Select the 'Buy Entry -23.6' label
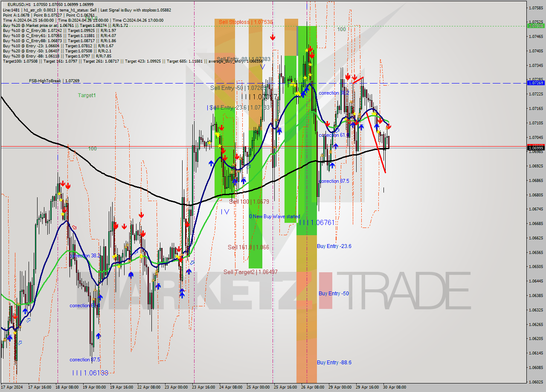 334,246
